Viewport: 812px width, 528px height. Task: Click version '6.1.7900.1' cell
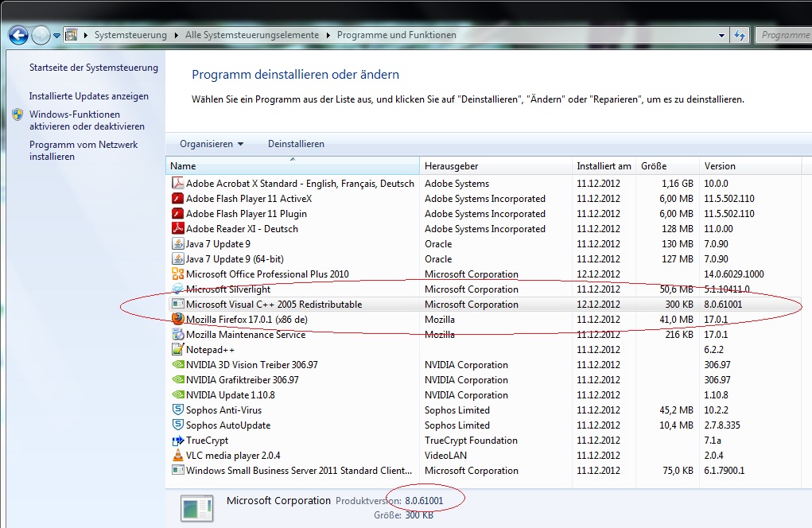click(724, 471)
